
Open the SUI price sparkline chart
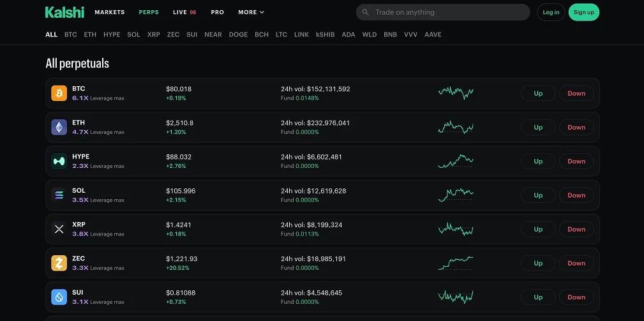(456, 297)
